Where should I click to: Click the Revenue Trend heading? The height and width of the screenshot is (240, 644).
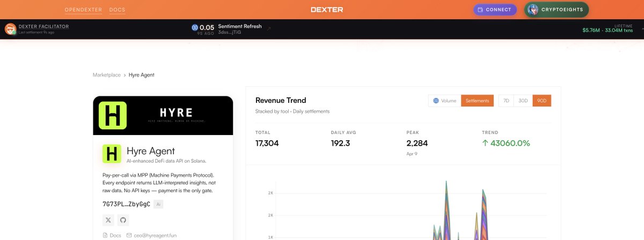[x=281, y=100]
